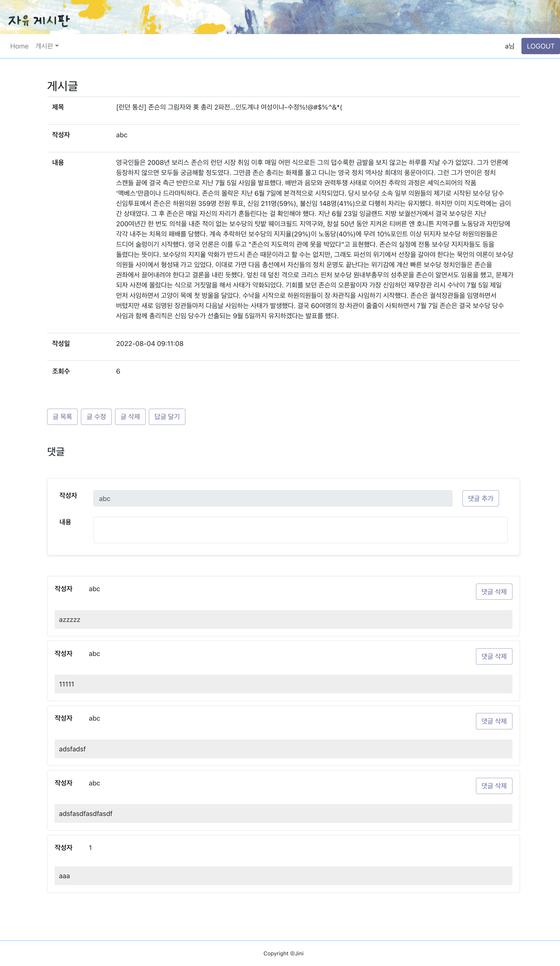Viewport: 560px width, 966px height.
Task: Select the Home menu item
Action: [x=19, y=46]
